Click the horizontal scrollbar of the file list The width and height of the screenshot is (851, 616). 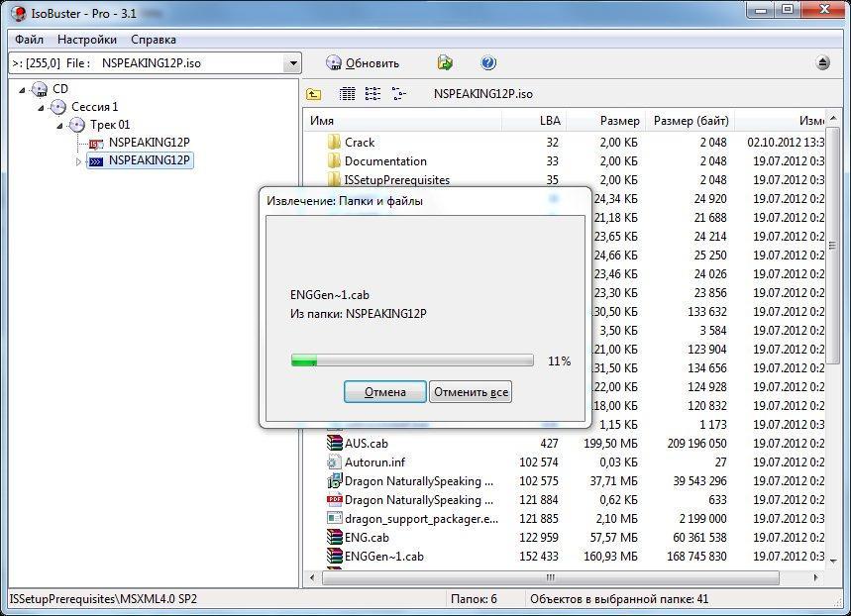551,577
